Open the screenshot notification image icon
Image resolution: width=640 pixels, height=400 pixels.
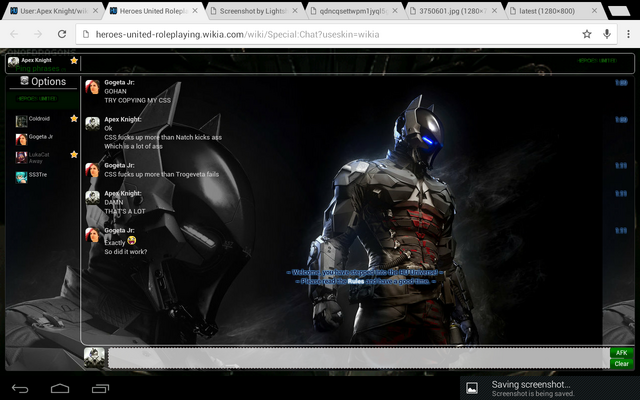point(472,388)
